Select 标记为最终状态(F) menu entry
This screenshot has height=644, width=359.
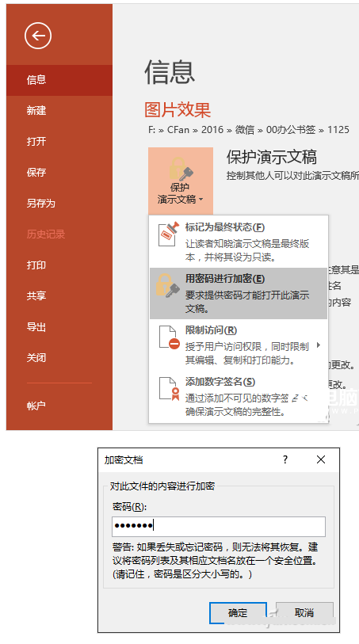click(239, 242)
